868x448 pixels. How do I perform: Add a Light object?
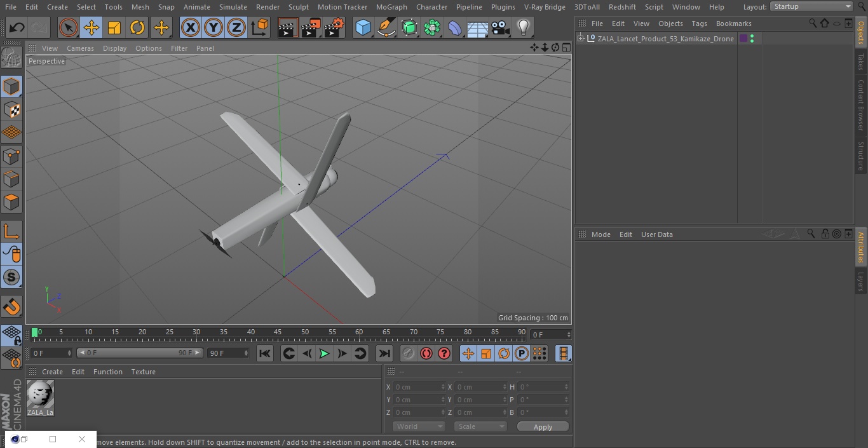524,27
